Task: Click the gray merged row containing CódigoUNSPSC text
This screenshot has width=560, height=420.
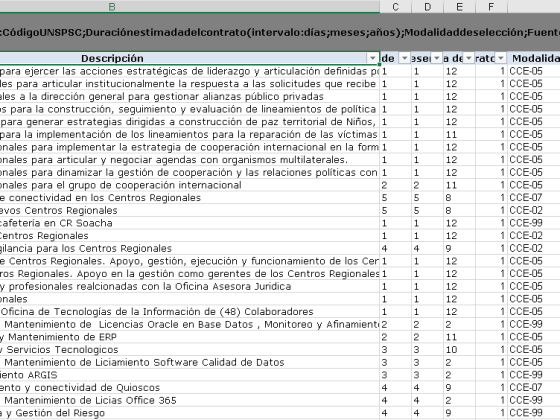Action: (x=280, y=32)
